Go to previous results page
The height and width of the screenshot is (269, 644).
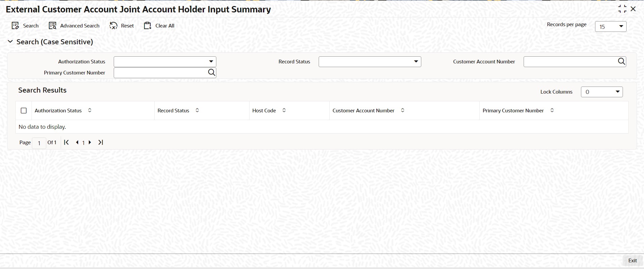click(x=77, y=142)
